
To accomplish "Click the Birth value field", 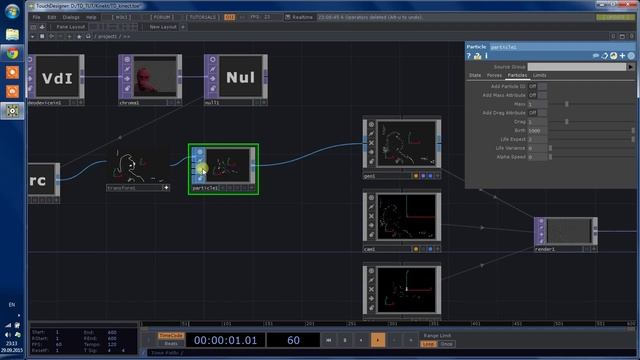I will (x=537, y=131).
